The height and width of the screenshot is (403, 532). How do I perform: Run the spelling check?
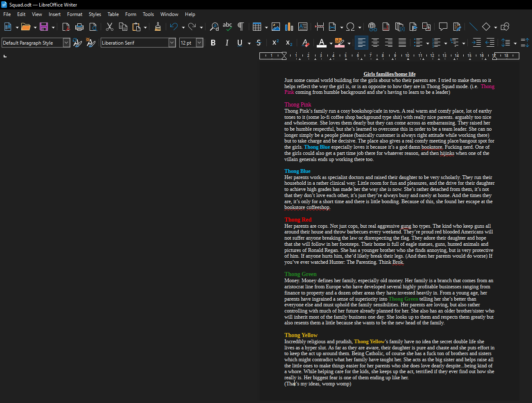tap(228, 27)
